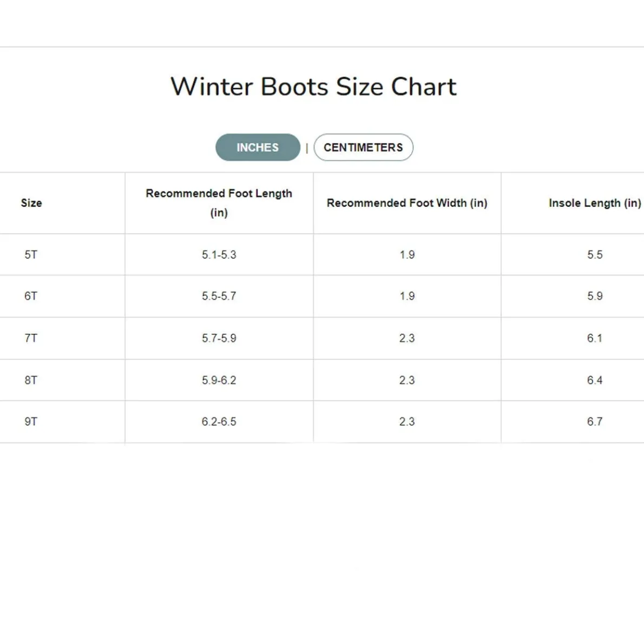
Task: Toggle the unit display to inches
Action: pos(258,147)
